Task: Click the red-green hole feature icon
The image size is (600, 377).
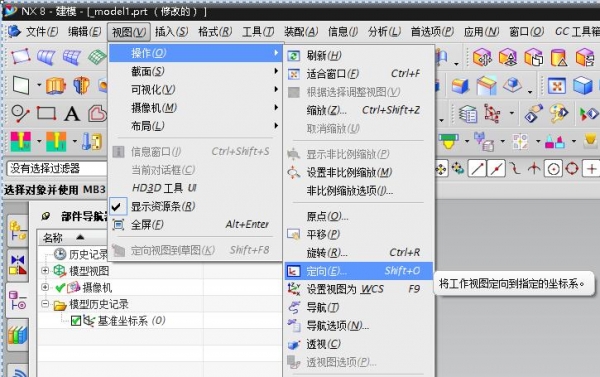Action: click(x=21, y=142)
